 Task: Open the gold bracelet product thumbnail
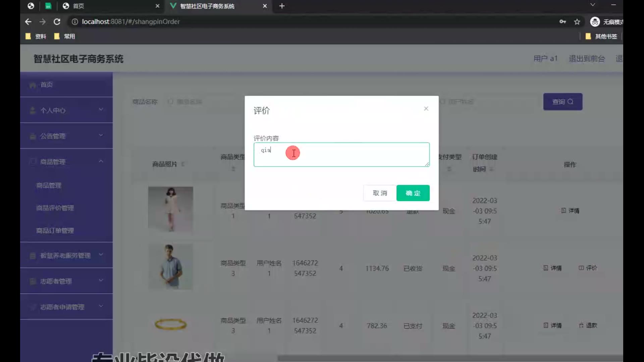click(170, 324)
